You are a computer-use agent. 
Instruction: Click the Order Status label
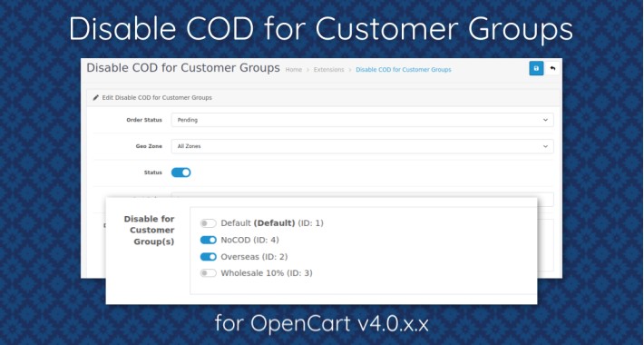point(144,120)
